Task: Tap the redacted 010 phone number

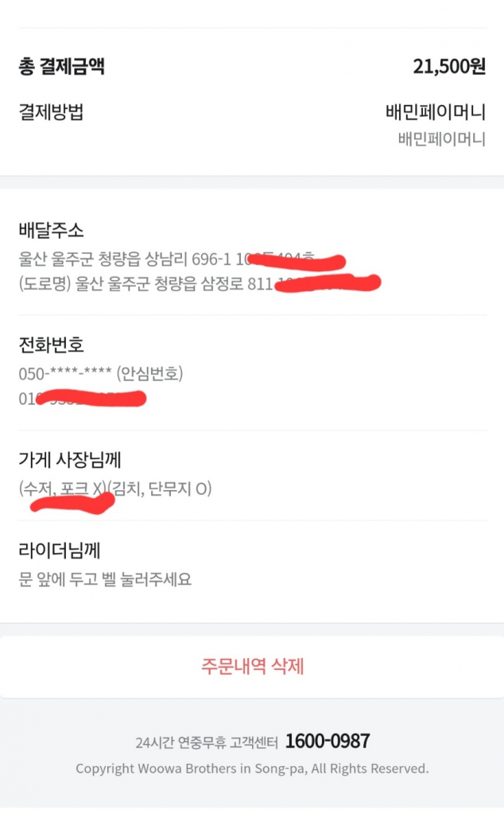Action: pyautogui.click(x=83, y=399)
